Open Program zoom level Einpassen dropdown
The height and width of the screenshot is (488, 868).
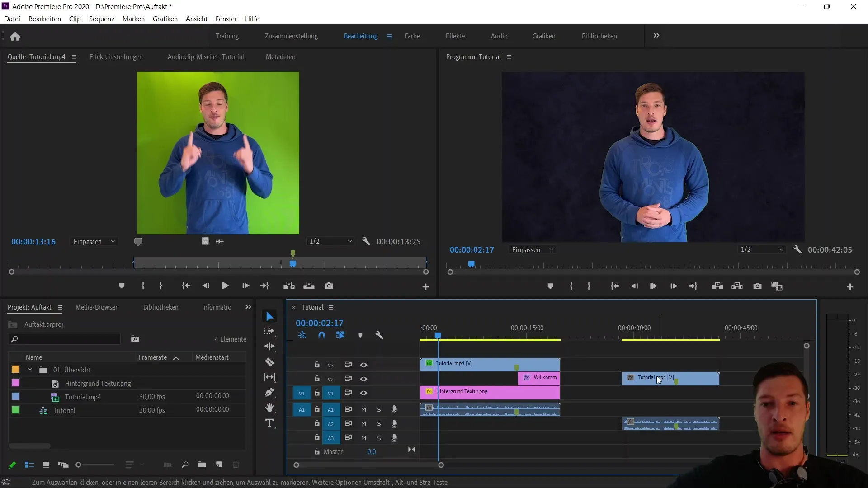tap(533, 249)
